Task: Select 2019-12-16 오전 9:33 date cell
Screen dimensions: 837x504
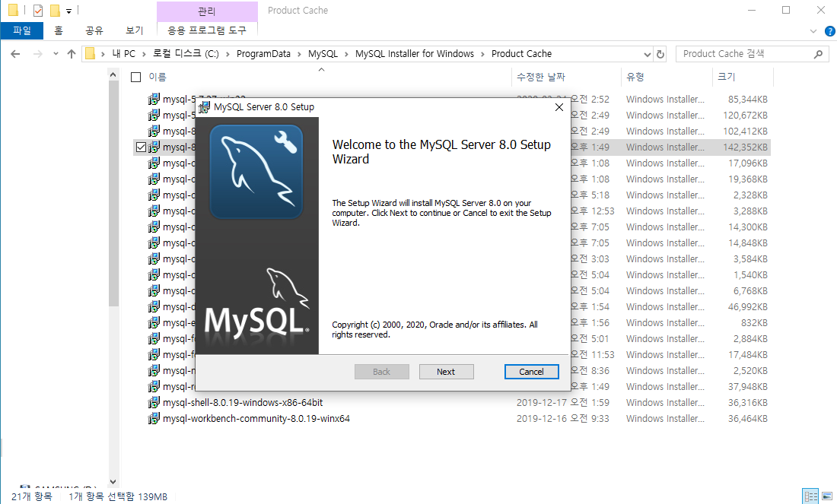Action: click(x=562, y=419)
